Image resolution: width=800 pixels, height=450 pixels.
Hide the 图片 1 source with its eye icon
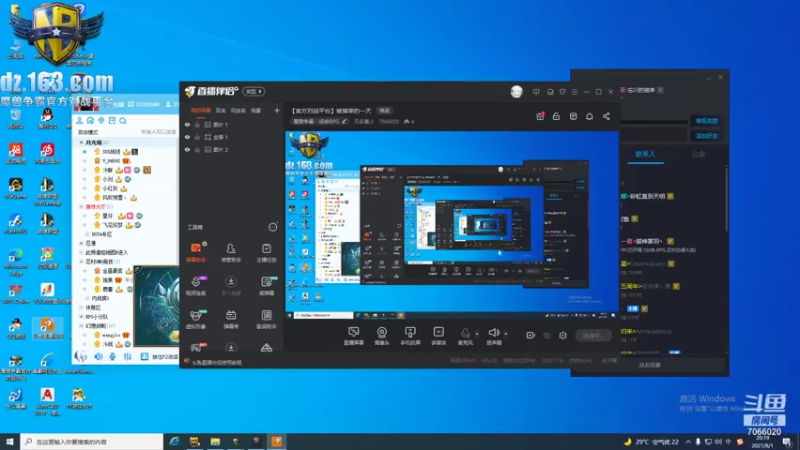tap(187, 124)
